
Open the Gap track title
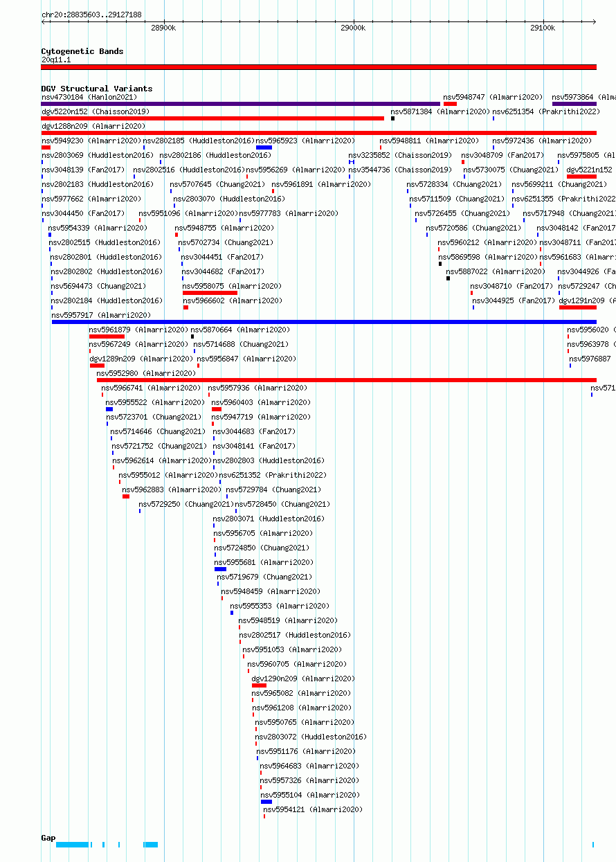[x=48, y=838]
